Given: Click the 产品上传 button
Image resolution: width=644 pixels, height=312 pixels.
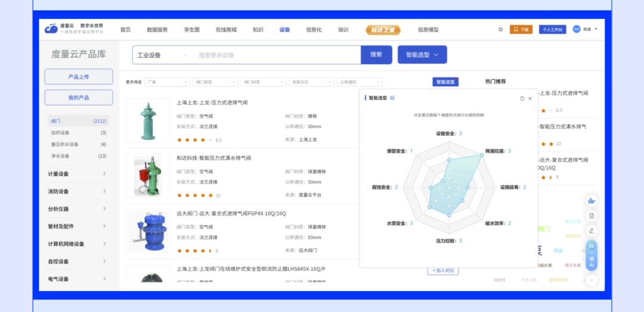Looking at the screenshot, I should (79, 77).
